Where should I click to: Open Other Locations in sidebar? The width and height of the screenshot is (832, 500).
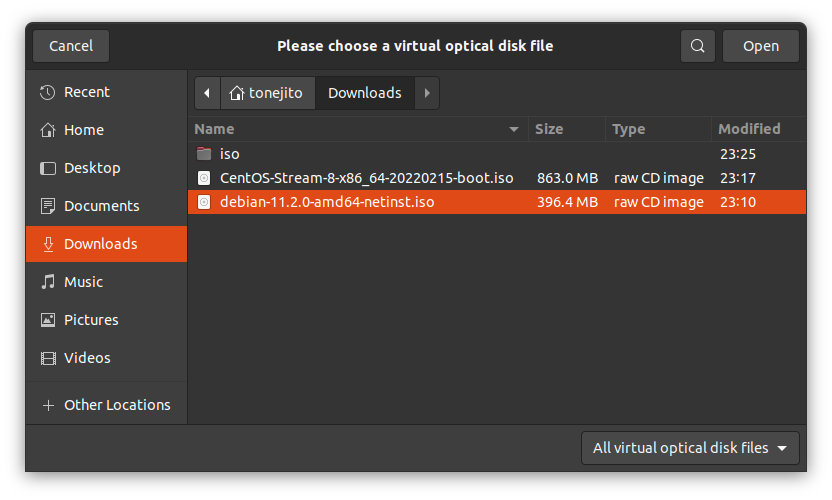(x=116, y=405)
